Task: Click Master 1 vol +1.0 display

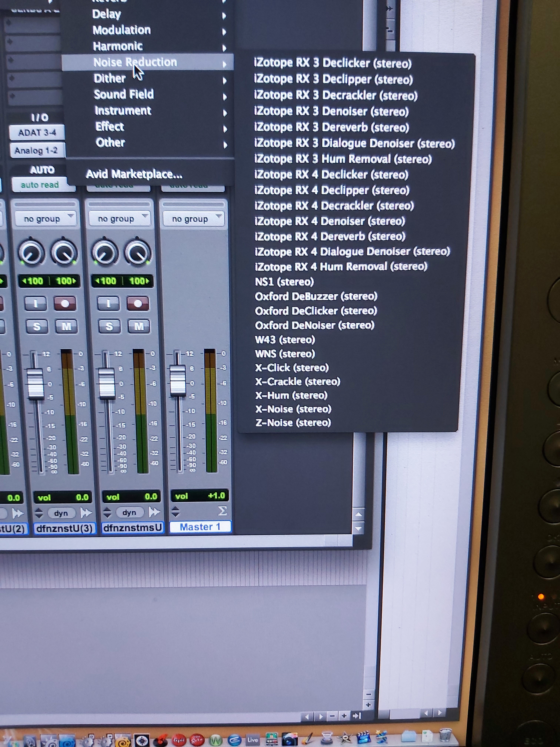Action: 200,496
